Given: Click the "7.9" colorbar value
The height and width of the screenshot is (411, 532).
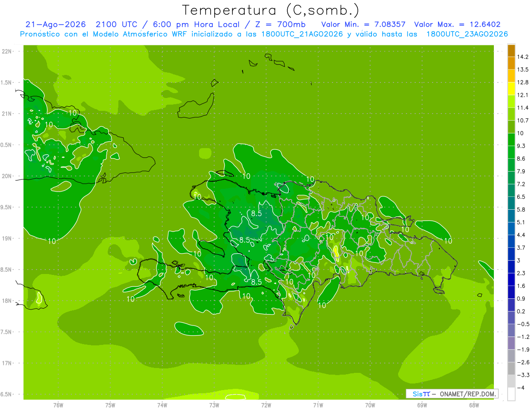Looking at the screenshot, I should [521, 171].
